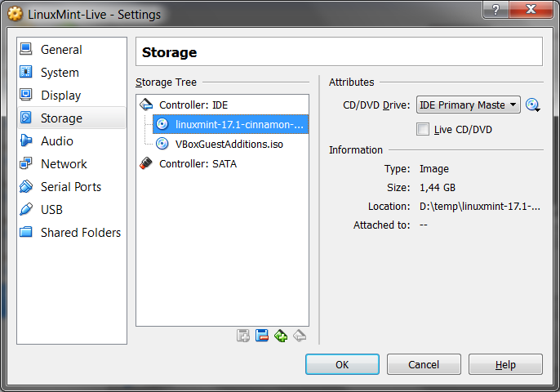Click the Storage Tree label

pos(166,82)
